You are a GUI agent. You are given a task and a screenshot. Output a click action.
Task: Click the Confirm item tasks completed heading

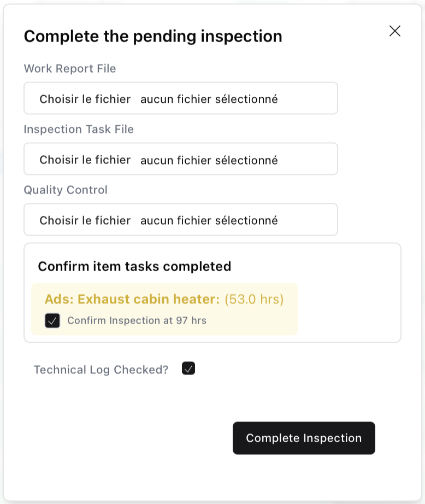pos(134,266)
